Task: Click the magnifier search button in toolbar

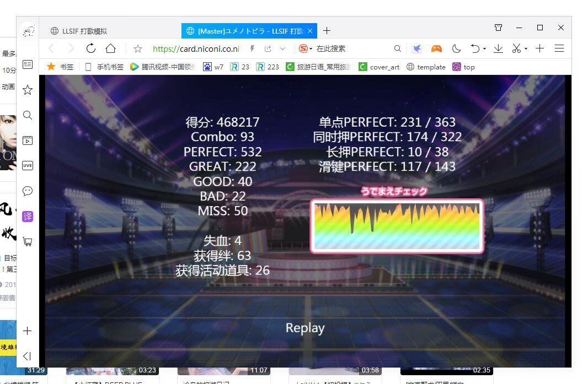Action: (x=398, y=48)
